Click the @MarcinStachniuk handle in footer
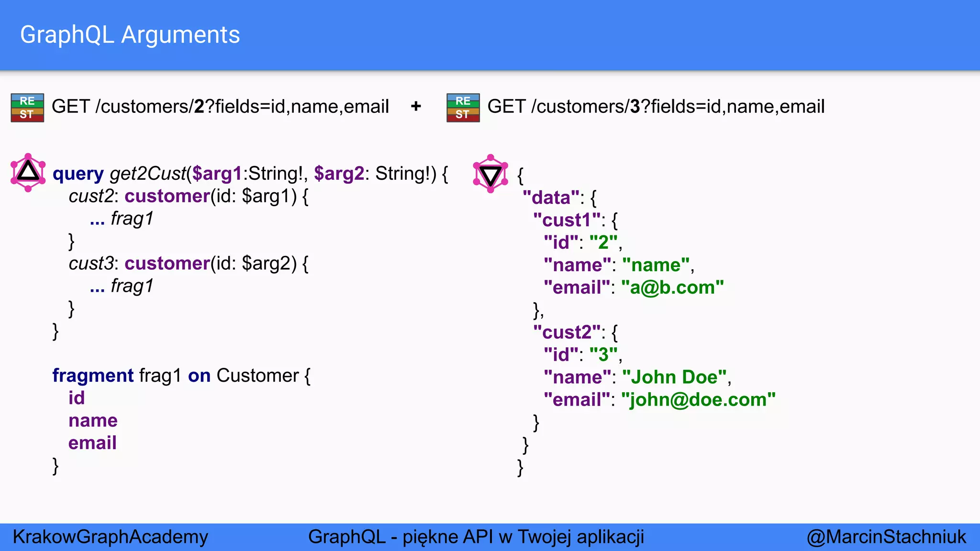 click(886, 537)
